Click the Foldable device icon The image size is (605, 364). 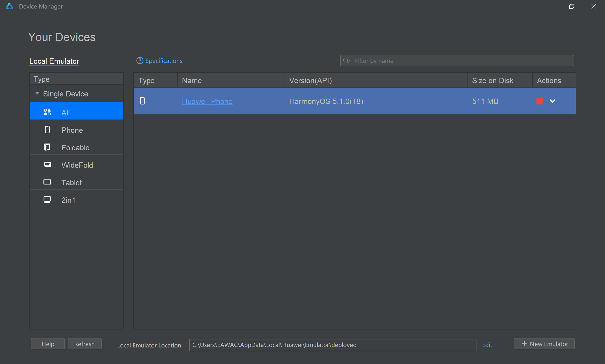tap(47, 147)
